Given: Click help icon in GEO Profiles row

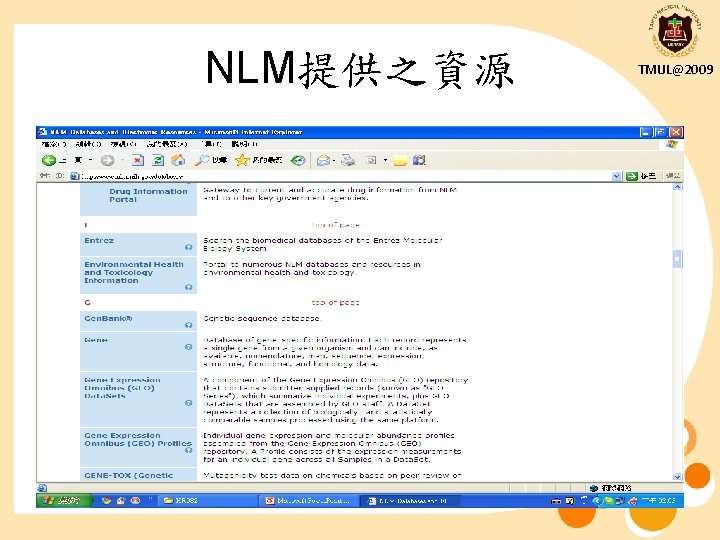Looking at the screenshot, I should pyautogui.click(x=188, y=450).
